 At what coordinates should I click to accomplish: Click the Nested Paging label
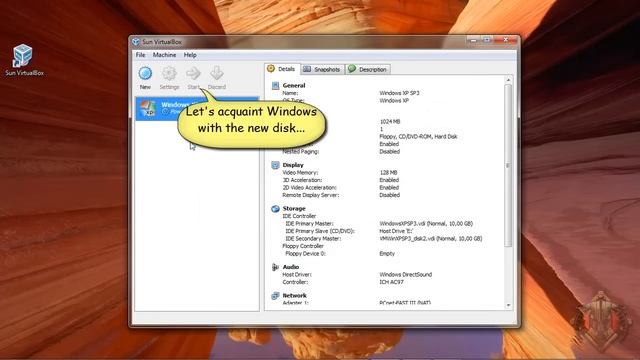[x=300, y=151]
